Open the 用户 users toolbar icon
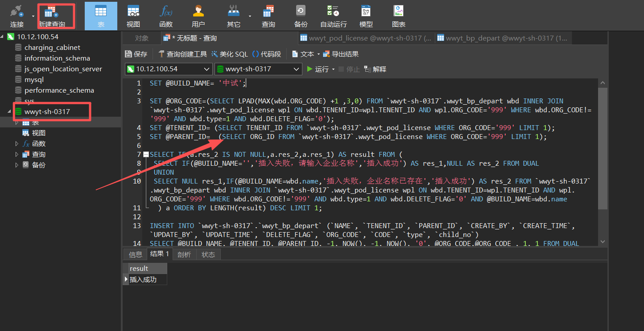Viewport: 644px width, 331px height. (198, 16)
